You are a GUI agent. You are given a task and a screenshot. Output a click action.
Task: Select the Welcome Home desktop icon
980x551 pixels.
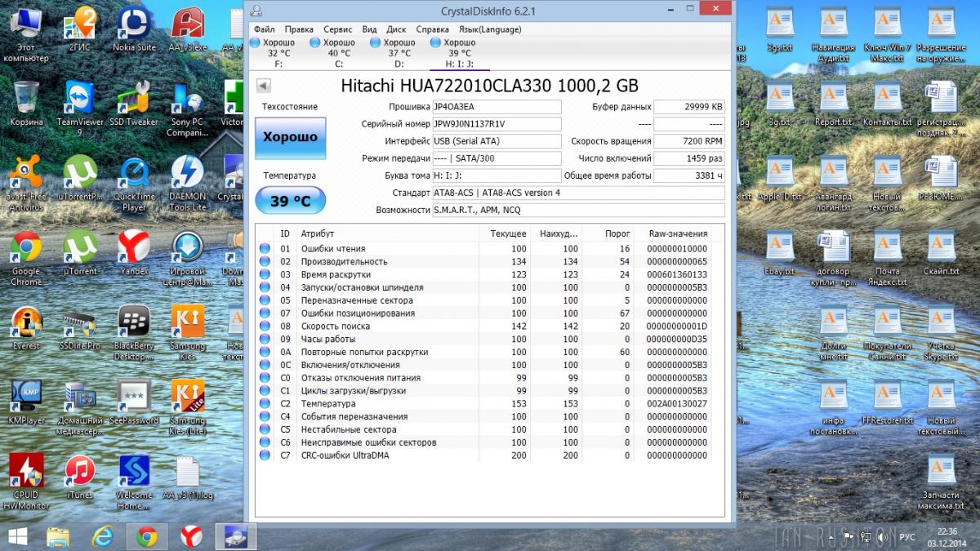(134, 482)
